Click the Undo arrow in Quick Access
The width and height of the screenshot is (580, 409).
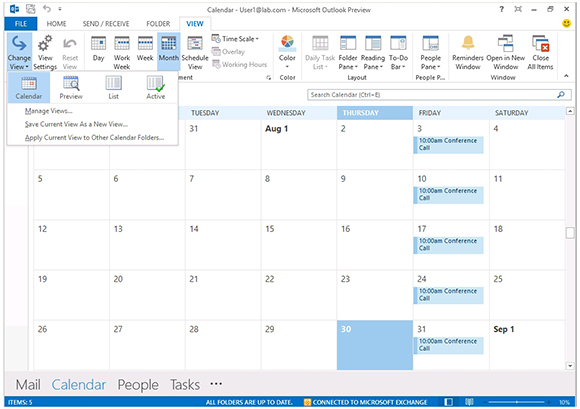47,8
